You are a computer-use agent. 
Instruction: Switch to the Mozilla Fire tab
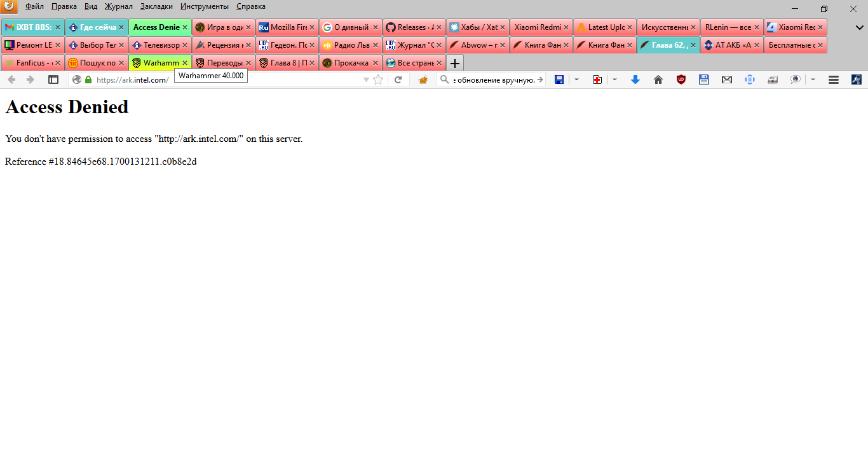tap(287, 27)
